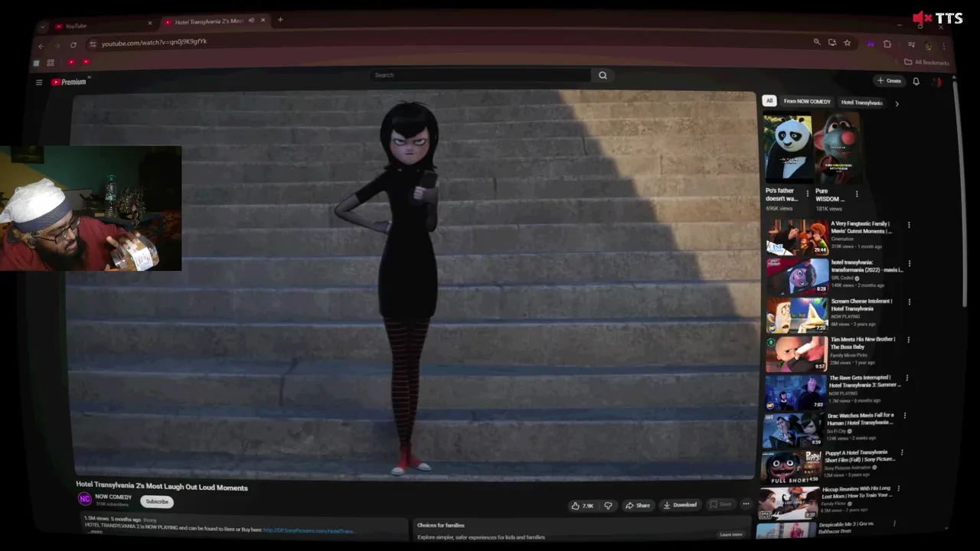Reload the page with the refresh icon
The width and height of the screenshot is (980, 551).
[73, 44]
